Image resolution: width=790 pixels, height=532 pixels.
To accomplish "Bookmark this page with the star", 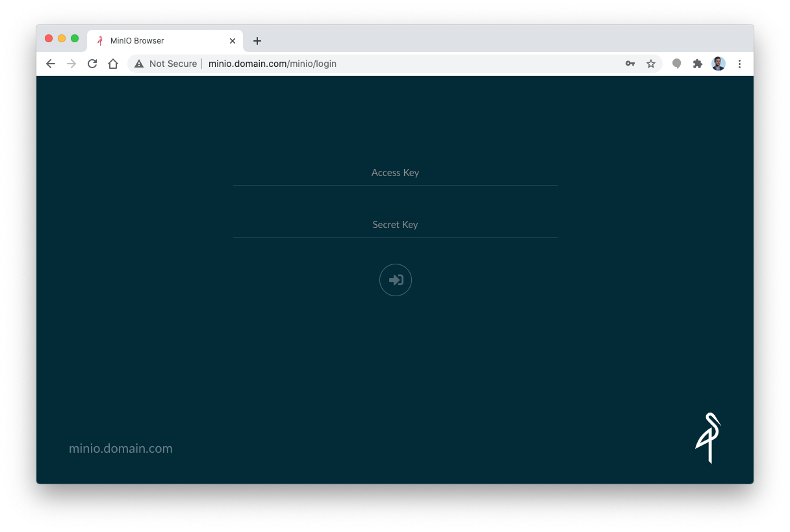I will pyautogui.click(x=651, y=64).
